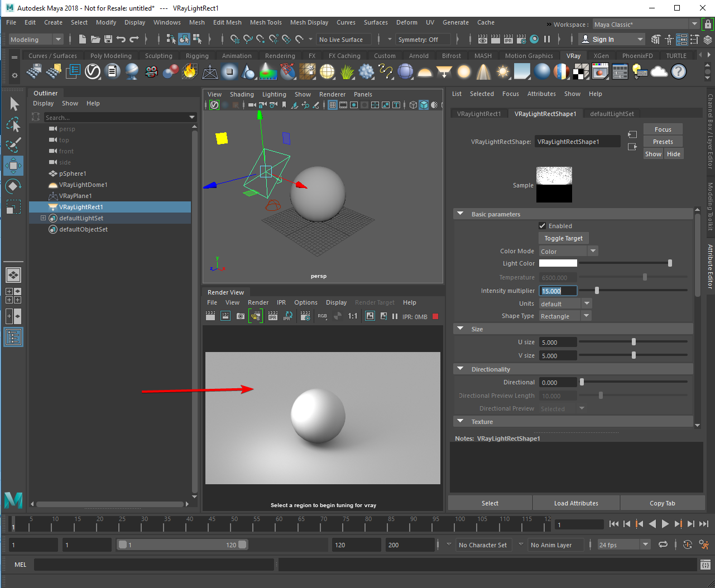Click the Select button in Attribute Editor
715x588 pixels.
tap(490, 503)
